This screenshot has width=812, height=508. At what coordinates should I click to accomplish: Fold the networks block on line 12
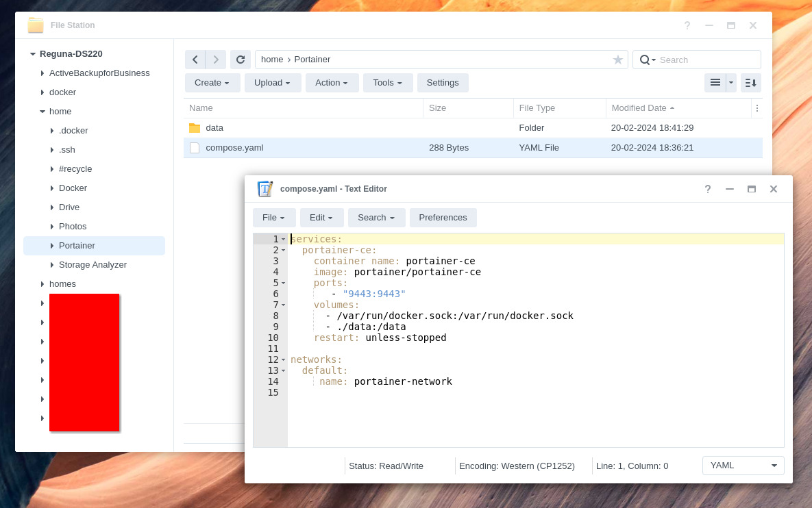(283, 359)
